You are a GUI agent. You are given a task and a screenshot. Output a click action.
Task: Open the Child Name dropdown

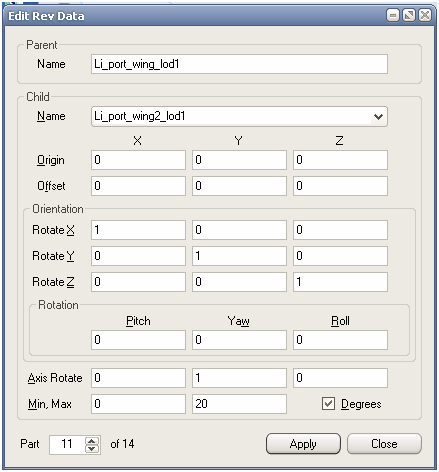(378, 116)
